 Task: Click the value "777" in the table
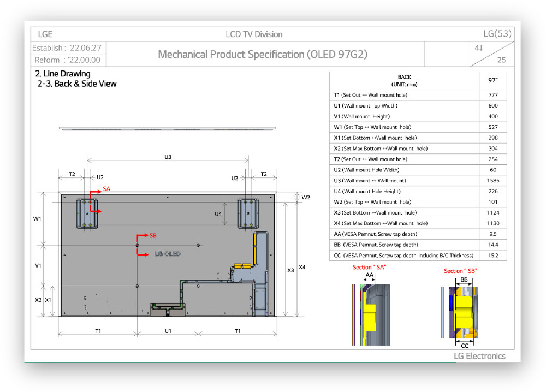492,95
